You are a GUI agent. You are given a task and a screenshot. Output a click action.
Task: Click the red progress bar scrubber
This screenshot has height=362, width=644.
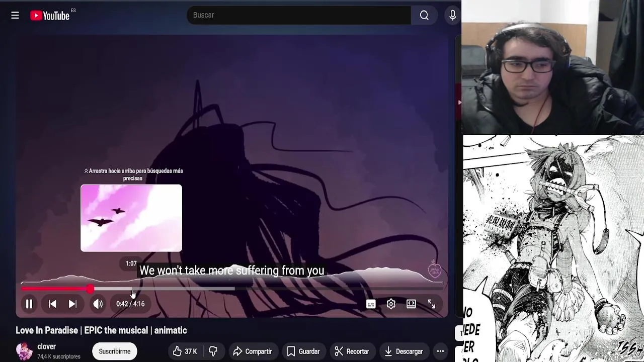click(90, 289)
